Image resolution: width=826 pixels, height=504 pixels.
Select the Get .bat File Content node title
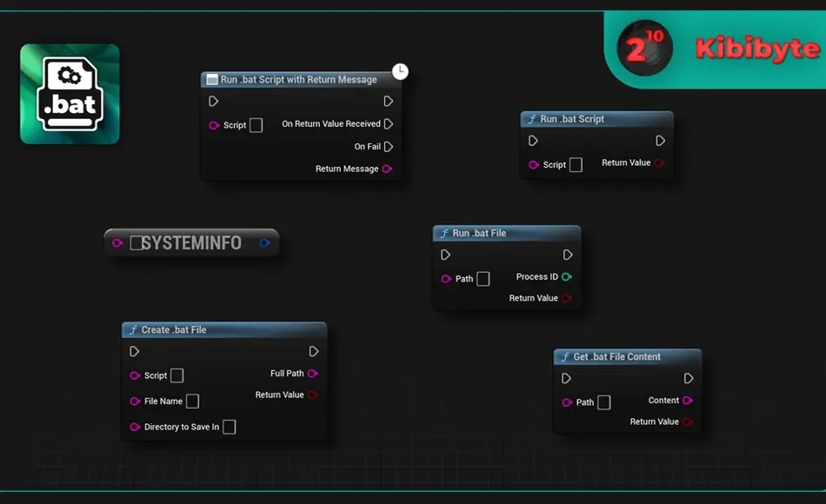tap(616, 357)
